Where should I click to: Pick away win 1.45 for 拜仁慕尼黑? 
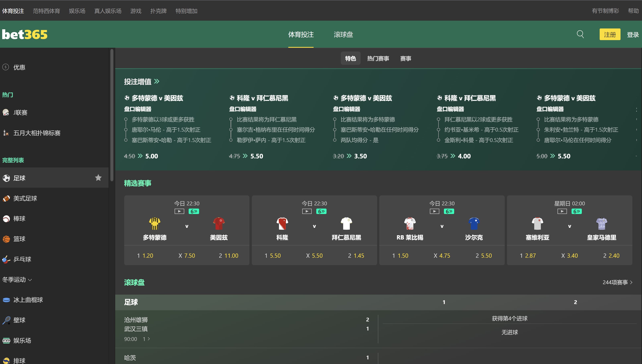356,256
